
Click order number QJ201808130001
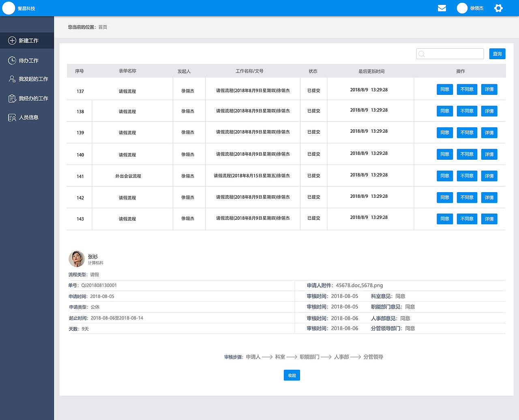pyautogui.click(x=99, y=285)
